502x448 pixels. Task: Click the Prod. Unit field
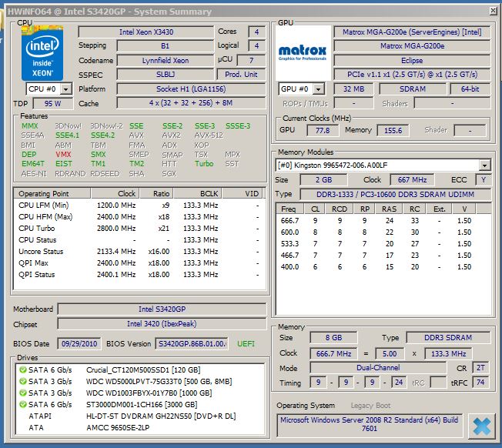click(241, 75)
